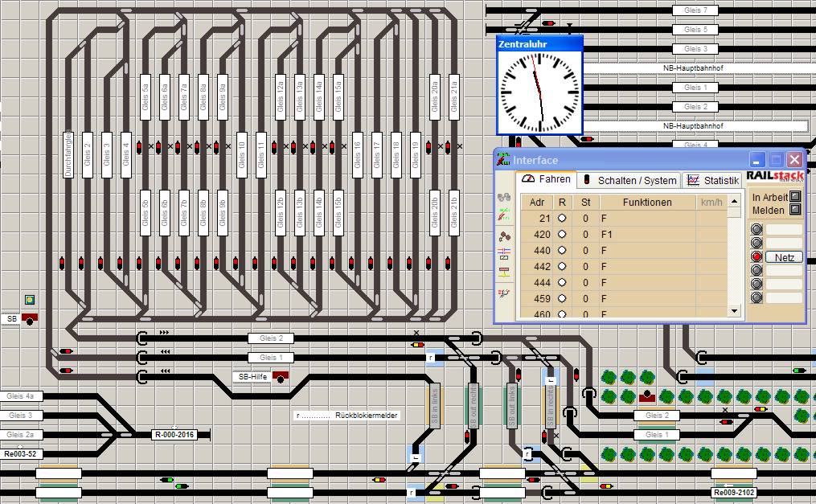816x504 pixels.
Task: Click the yellow-green square indicator above SB
Action: point(30,300)
